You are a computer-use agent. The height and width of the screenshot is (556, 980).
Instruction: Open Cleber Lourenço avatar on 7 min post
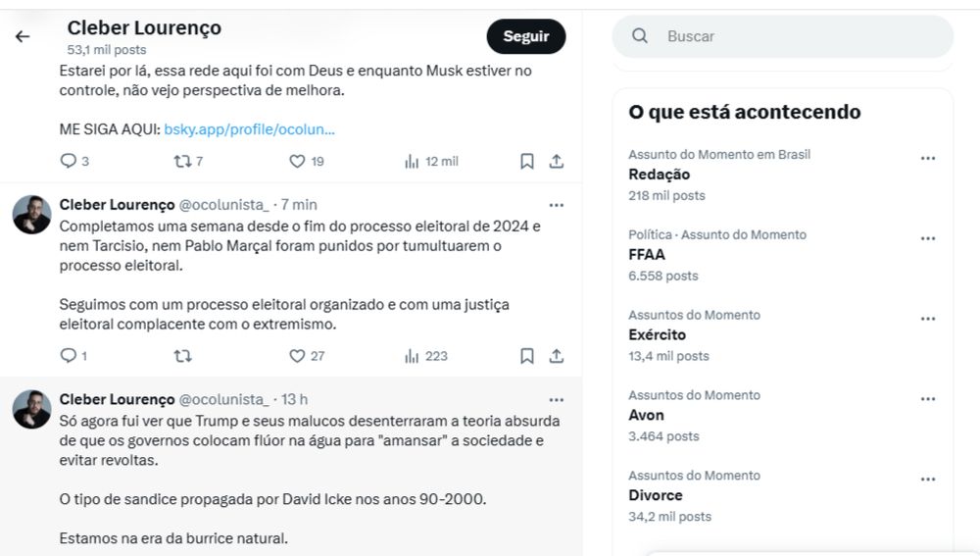coord(32,215)
